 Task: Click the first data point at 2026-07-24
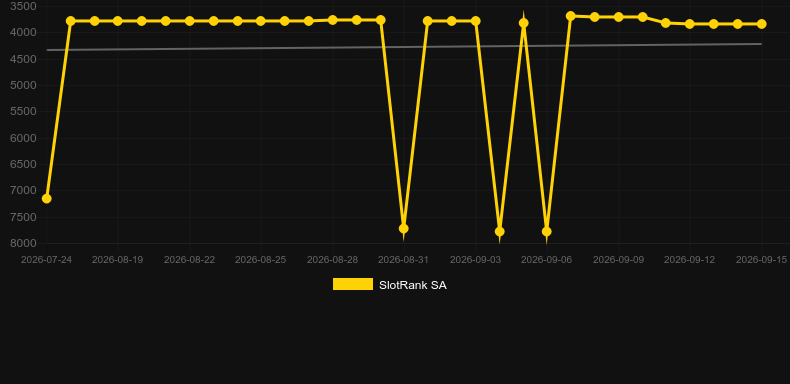tap(46, 199)
